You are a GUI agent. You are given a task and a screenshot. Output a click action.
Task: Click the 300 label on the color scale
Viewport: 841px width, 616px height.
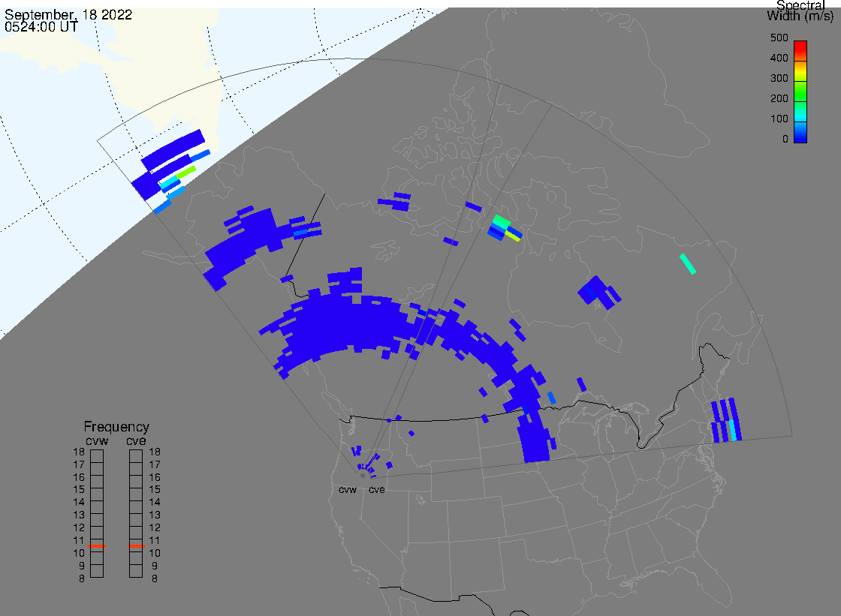pyautogui.click(x=779, y=78)
